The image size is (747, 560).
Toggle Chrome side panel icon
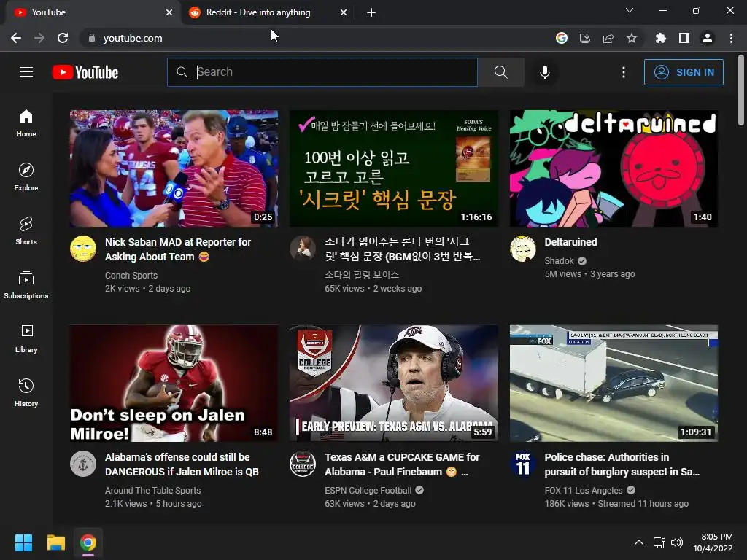[684, 38]
